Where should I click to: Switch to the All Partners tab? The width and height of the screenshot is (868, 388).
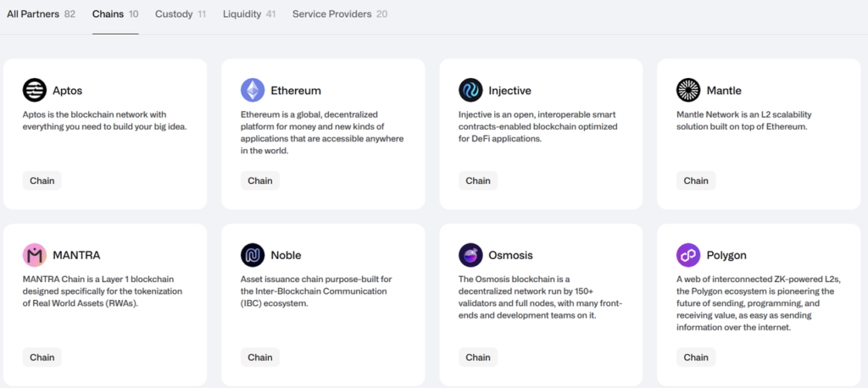tap(41, 14)
